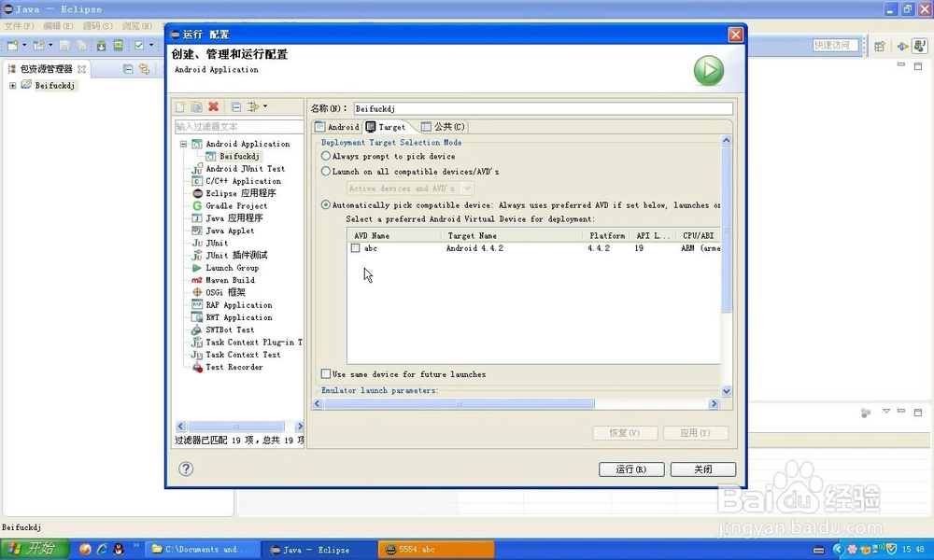Select Launch on all compatible devices/AVD's
Screen dimensions: 934x560
[325, 172]
